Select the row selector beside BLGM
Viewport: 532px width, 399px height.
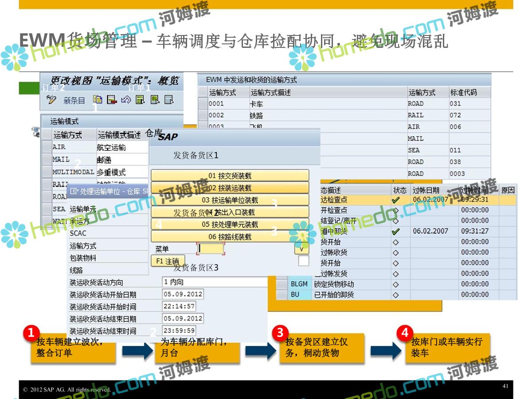tap(282, 284)
